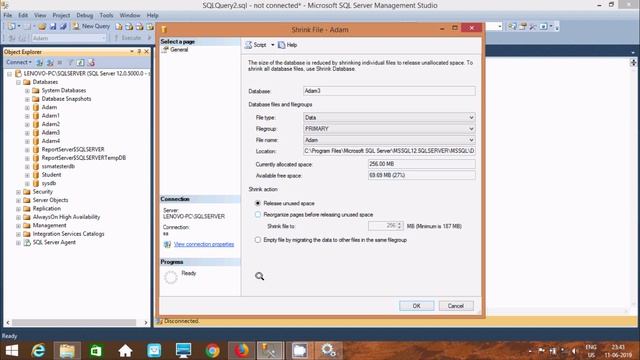Click OK in Shrink File dialog
This screenshot has height=360, width=640.
[x=416, y=306]
